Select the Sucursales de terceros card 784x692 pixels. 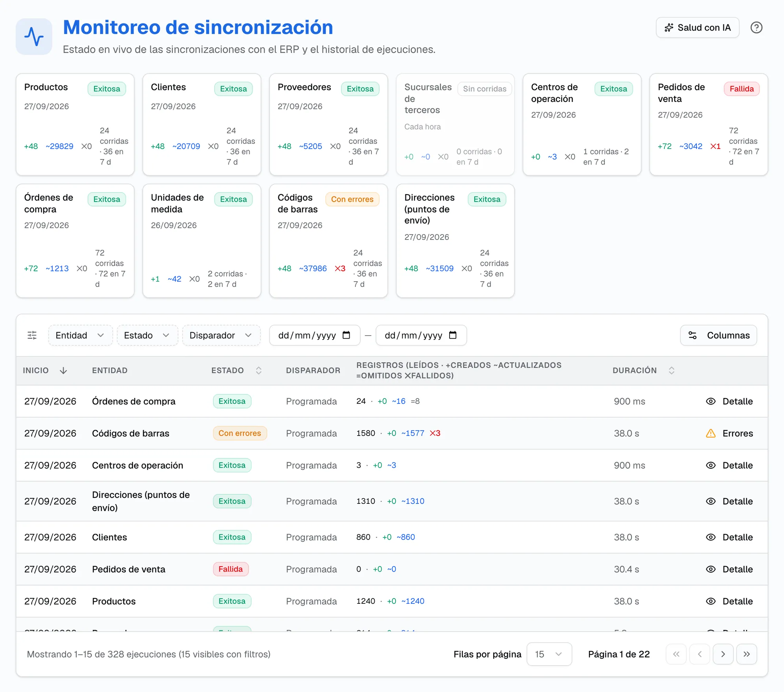point(455,124)
